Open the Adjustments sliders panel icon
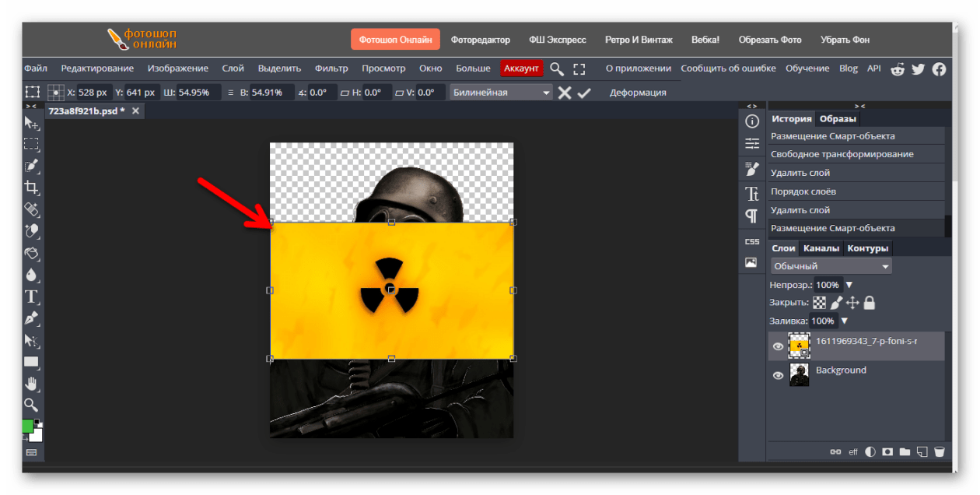 click(752, 144)
